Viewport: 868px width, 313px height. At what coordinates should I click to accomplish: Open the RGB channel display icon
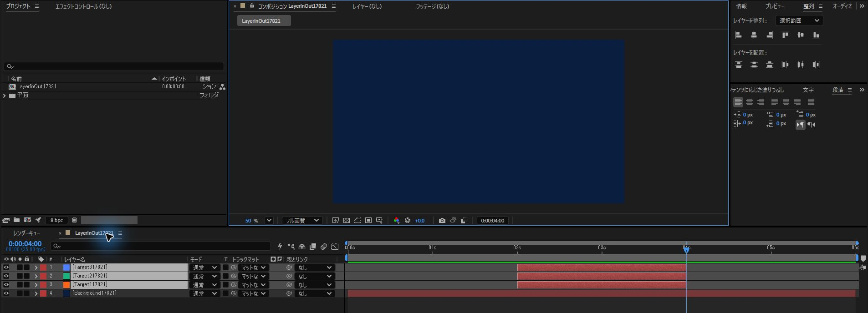(397, 221)
